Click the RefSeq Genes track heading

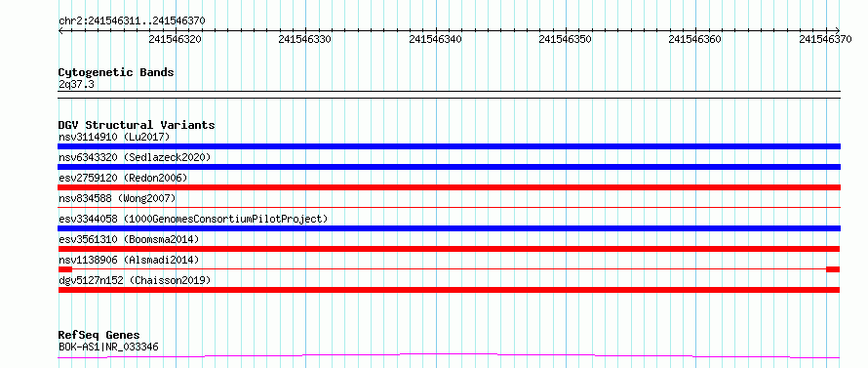pos(99,335)
